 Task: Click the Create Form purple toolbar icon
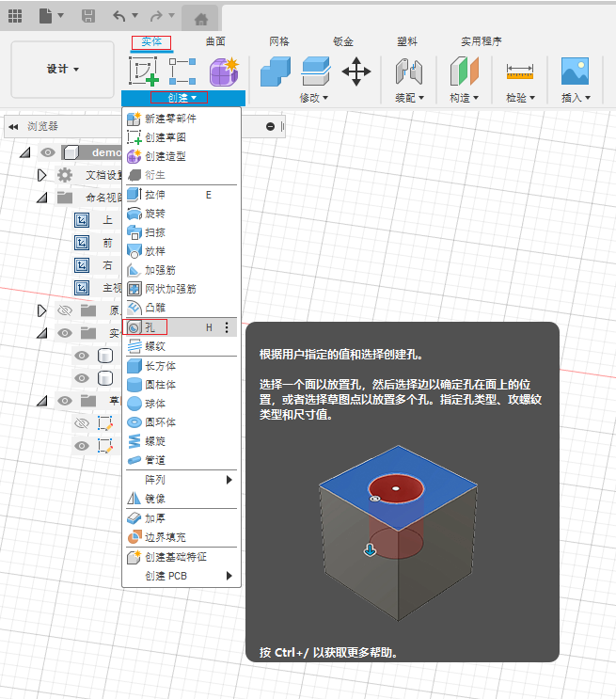(224, 71)
